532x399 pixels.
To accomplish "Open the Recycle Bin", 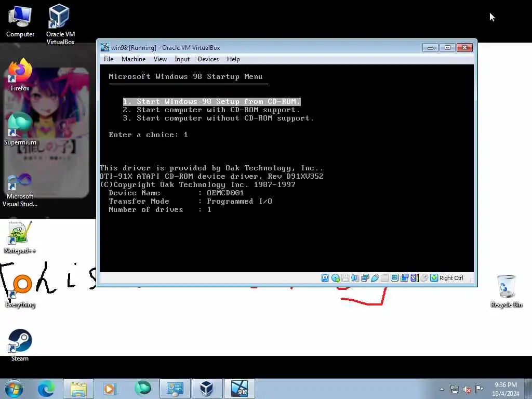I will click(x=506, y=291).
